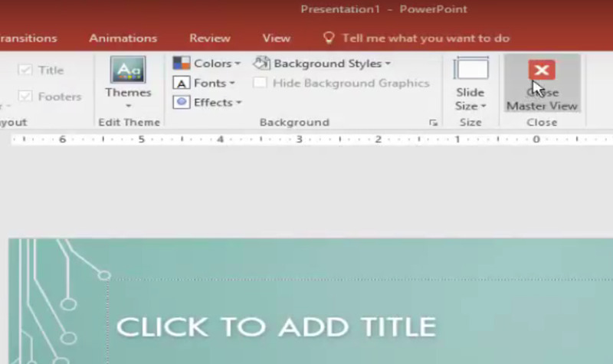Toggle the Title checkbox
This screenshot has height=364, width=613.
(25, 71)
